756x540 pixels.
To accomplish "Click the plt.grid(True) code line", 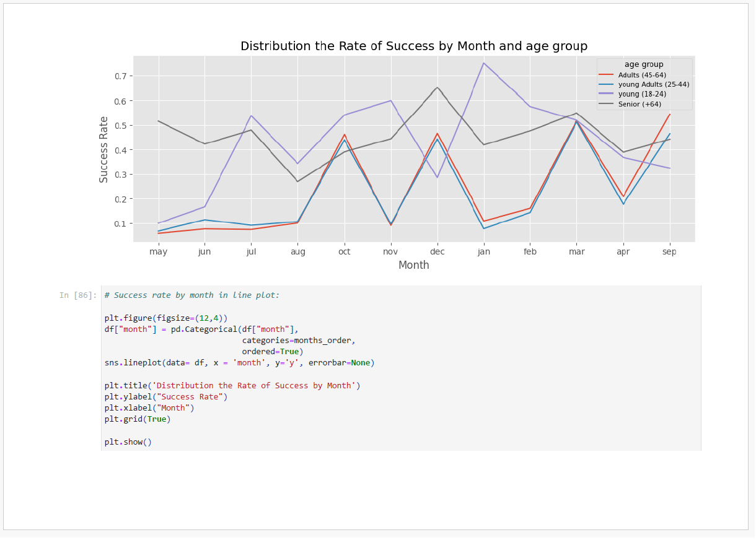I will click(x=137, y=419).
